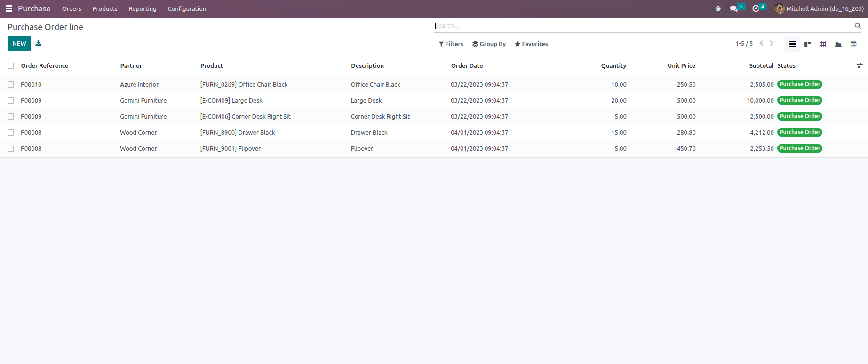Click the NEW button
Viewport: 868px width, 364px height.
(19, 43)
